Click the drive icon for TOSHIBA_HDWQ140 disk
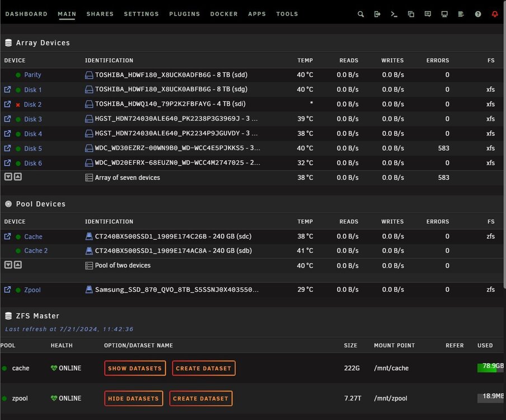 [89, 104]
